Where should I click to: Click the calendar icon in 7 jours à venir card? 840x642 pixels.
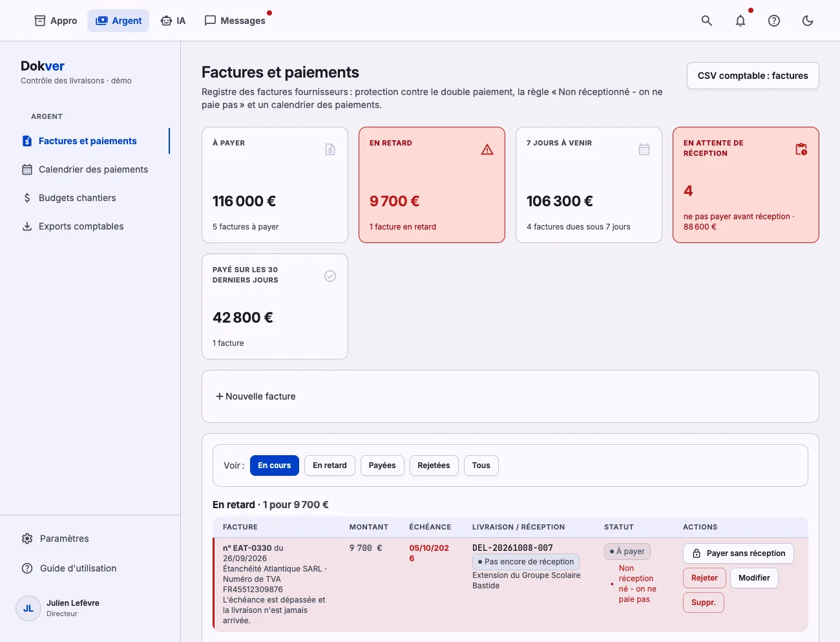(x=644, y=149)
